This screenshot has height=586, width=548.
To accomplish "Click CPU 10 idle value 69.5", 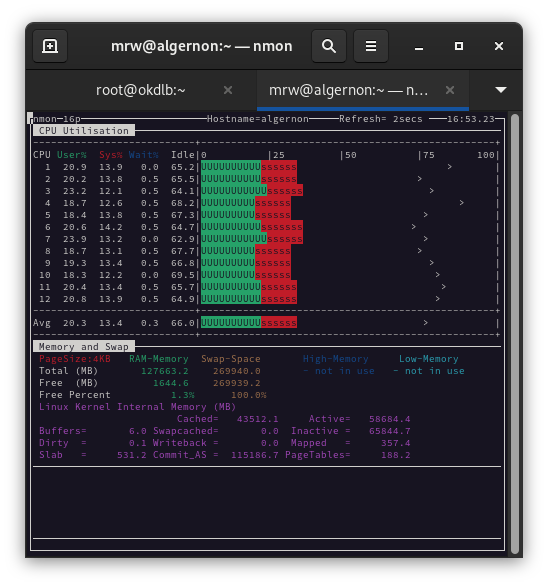I will 183,275.
